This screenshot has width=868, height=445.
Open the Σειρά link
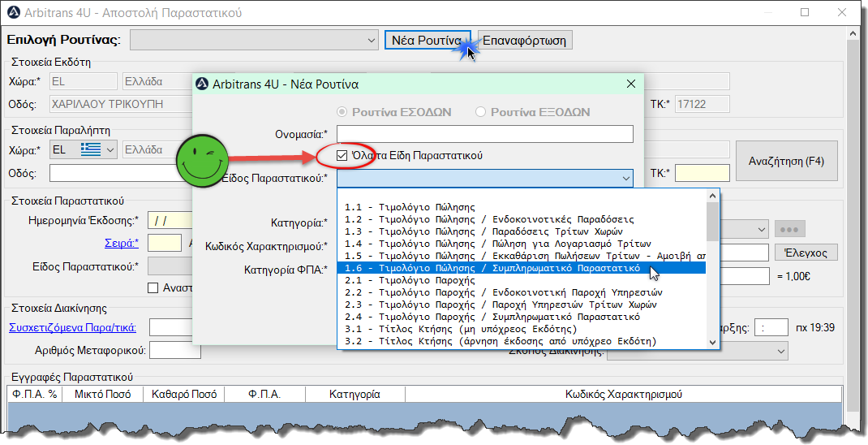[x=122, y=243]
